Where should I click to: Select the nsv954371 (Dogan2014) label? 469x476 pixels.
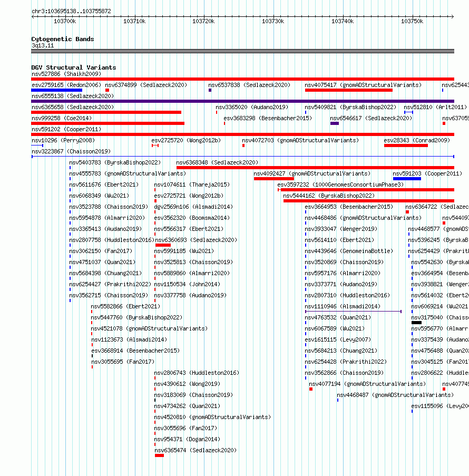(187, 439)
